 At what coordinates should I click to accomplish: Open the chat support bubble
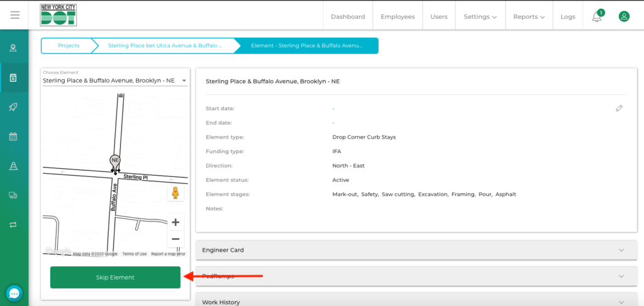pyautogui.click(x=14, y=293)
